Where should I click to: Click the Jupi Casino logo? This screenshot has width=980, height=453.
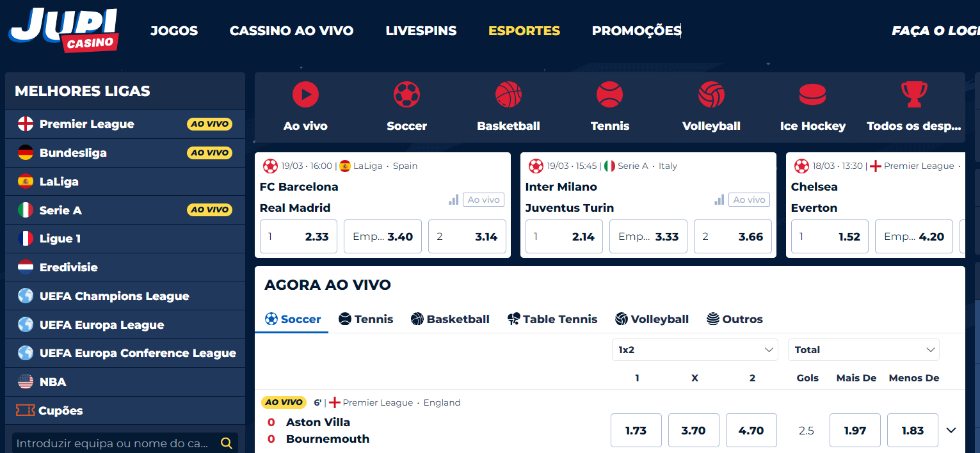(x=62, y=29)
